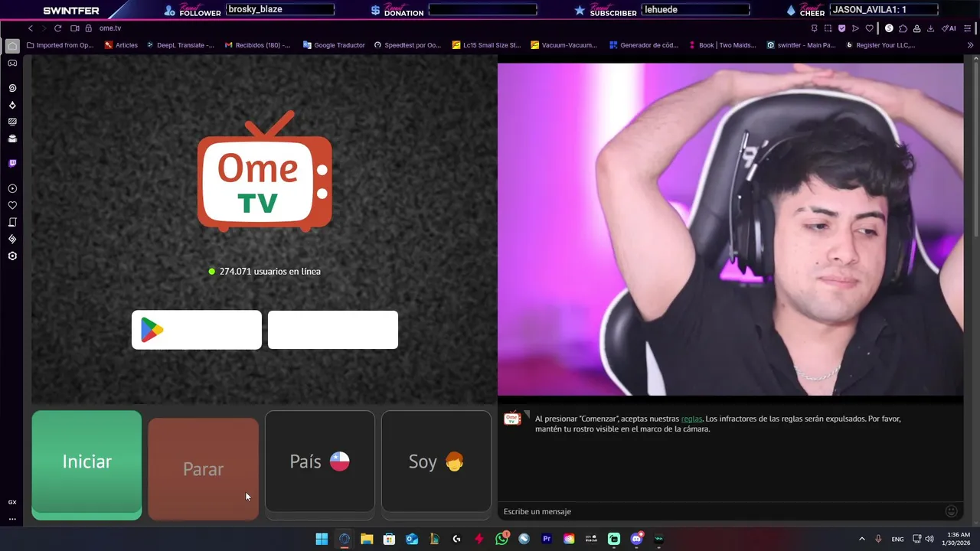Image resolution: width=980 pixels, height=551 pixels.
Task: Open the Vacuum-Vacuum... bookmark
Action: click(564, 45)
